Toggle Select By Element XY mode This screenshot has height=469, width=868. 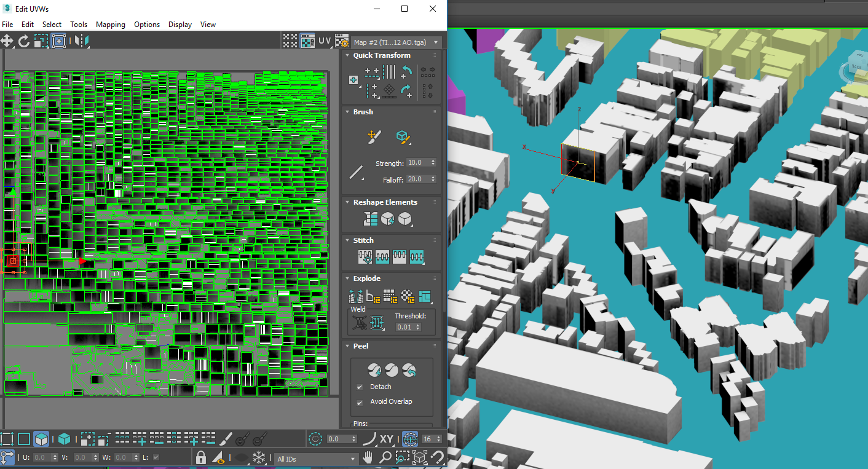[x=387, y=439]
